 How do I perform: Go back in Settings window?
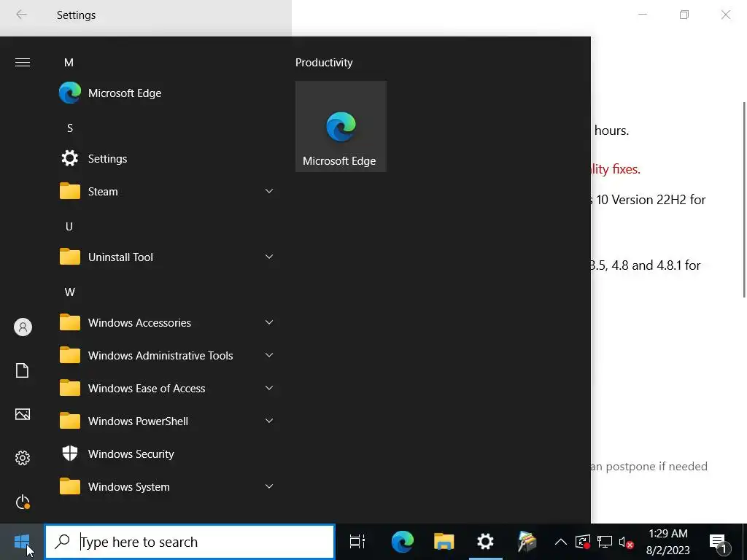coord(21,15)
